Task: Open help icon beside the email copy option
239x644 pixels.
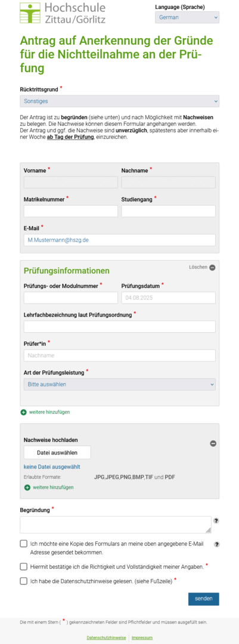Action: pyautogui.click(x=217, y=544)
